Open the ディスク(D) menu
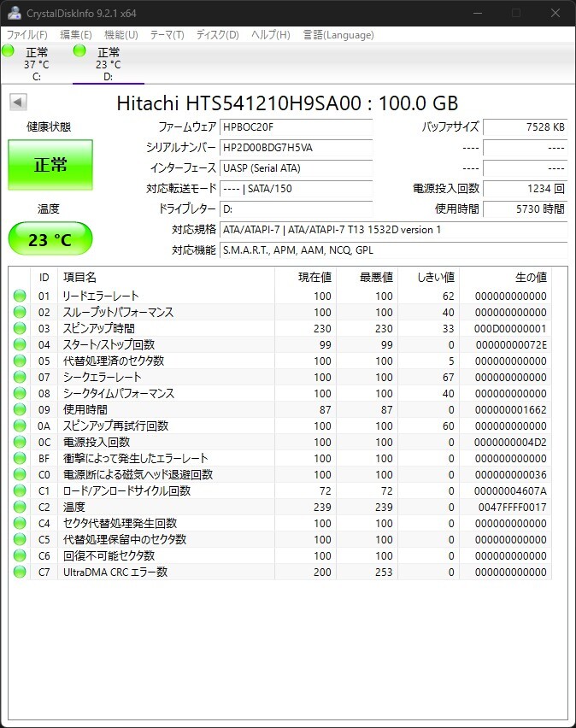Image resolution: width=576 pixels, height=728 pixels. tap(217, 35)
